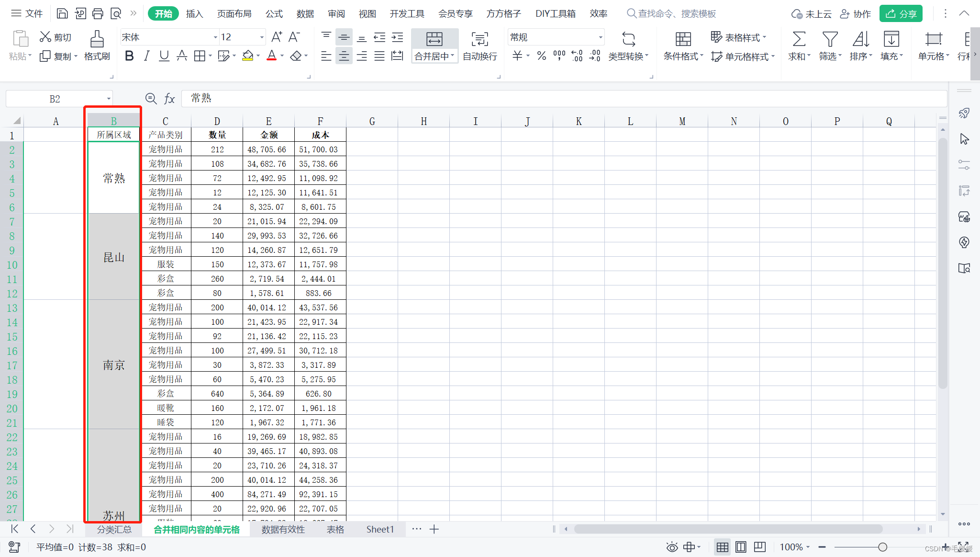Viewport: 980px width, 557px height.
Task: Click the 协作 collaboration button
Action: [856, 13]
